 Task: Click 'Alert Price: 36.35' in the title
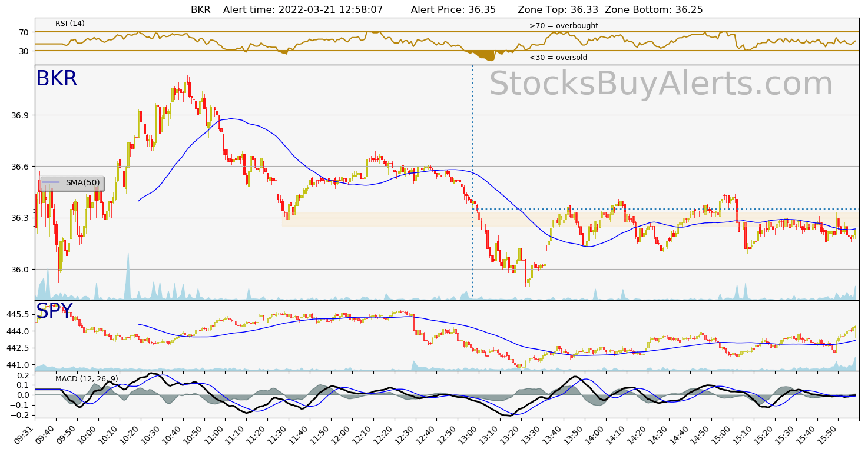click(453, 10)
